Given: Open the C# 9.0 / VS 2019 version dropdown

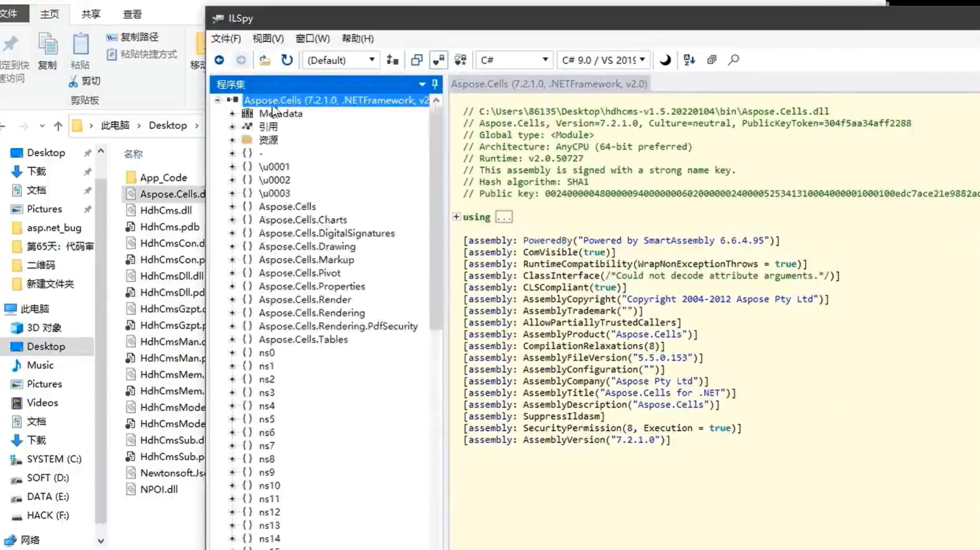Looking at the screenshot, I should tap(603, 60).
